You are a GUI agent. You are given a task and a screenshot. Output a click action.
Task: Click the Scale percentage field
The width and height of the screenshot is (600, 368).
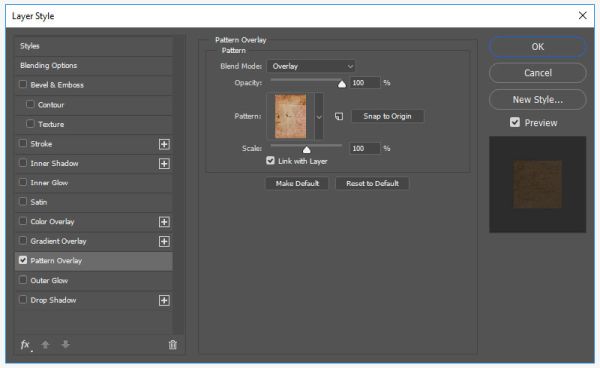365,148
